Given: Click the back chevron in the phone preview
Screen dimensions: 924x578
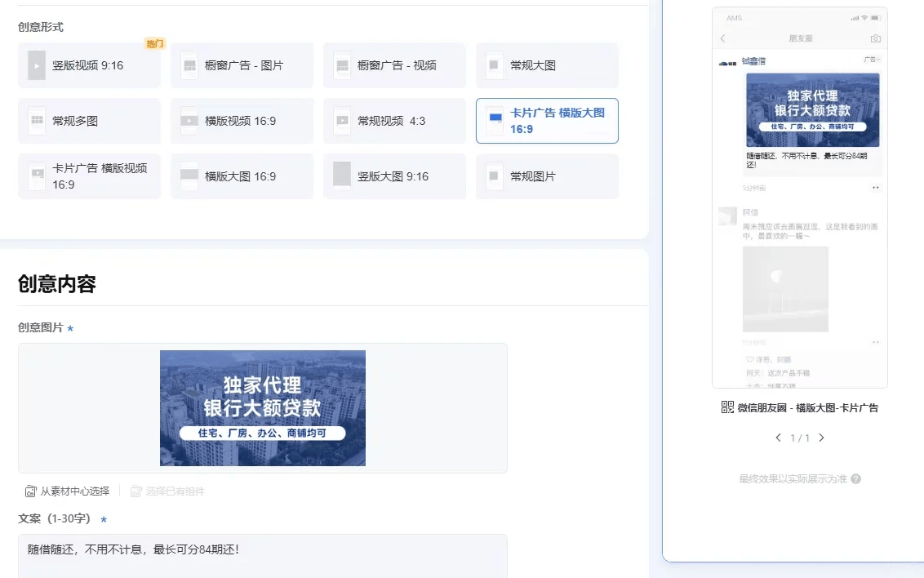Looking at the screenshot, I should point(722,38).
